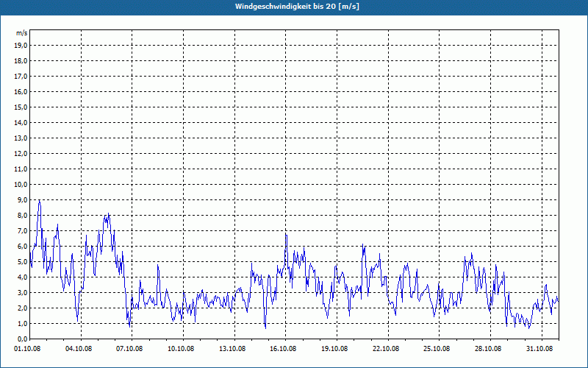The width and height of the screenshot is (588, 368).
Task: Click the 16,0 y-axis label
Action: pyautogui.click(x=21, y=91)
